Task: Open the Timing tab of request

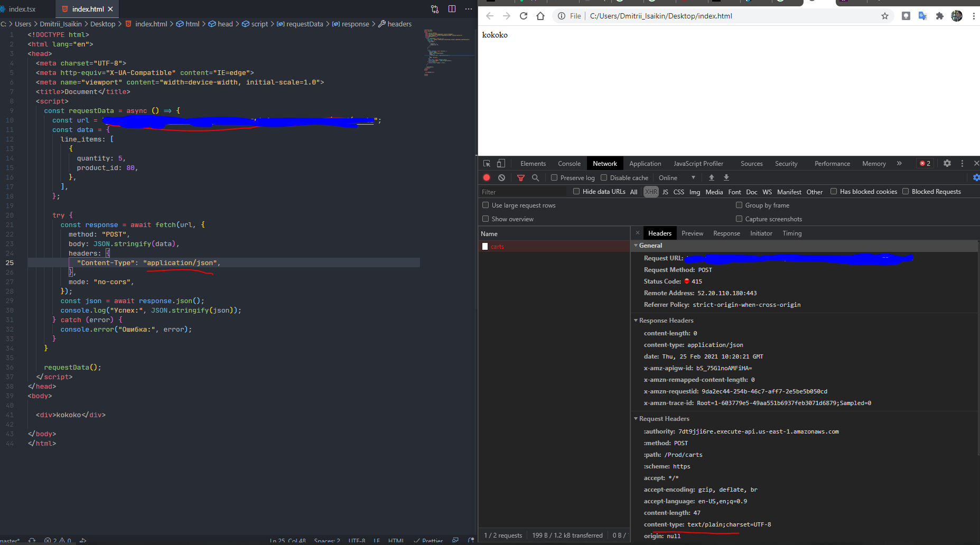Action: click(792, 233)
